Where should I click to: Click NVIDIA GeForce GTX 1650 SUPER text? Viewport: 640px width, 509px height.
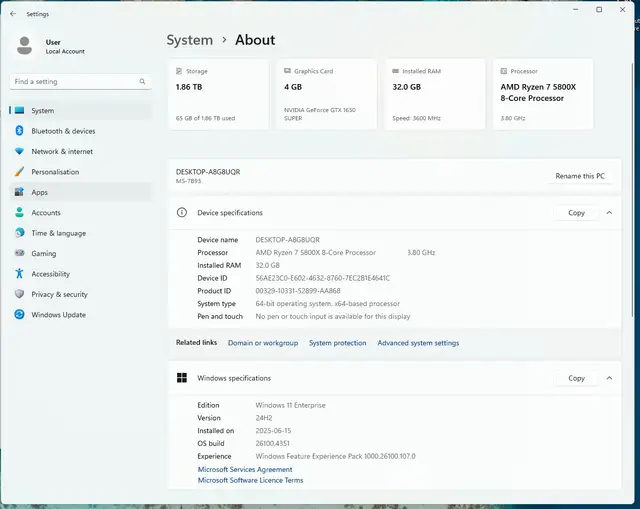(x=320, y=114)
